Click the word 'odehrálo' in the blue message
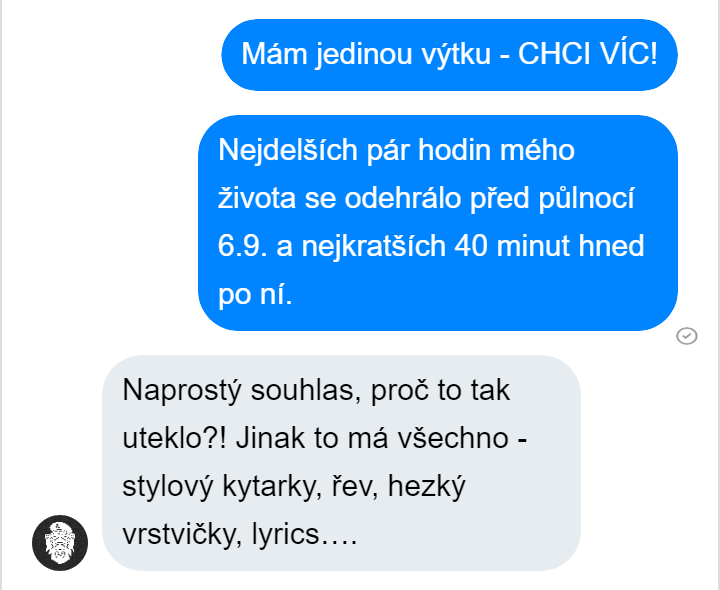This screenshot has height=590, width=720. (x=403, y=198)
